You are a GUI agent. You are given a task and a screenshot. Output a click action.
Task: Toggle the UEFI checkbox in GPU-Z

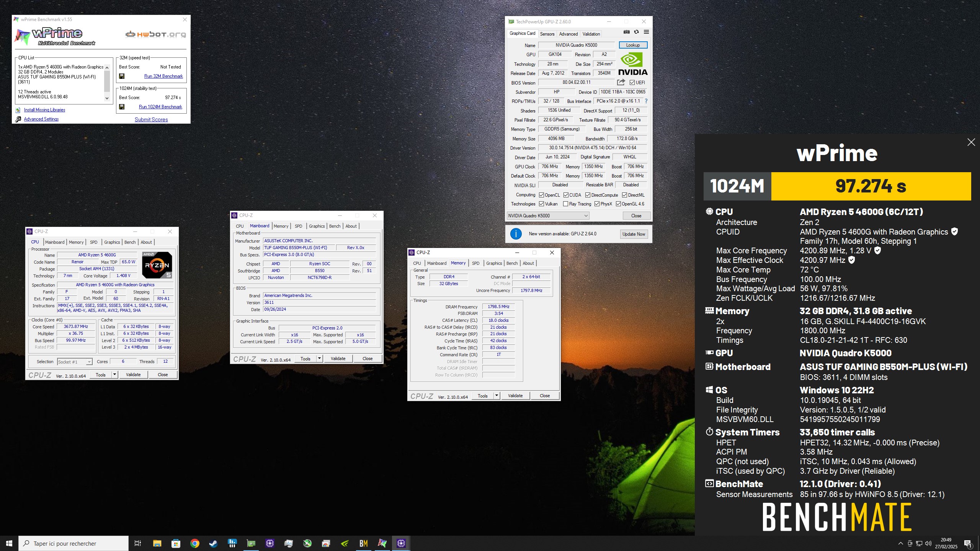click(x=632, y=83)
